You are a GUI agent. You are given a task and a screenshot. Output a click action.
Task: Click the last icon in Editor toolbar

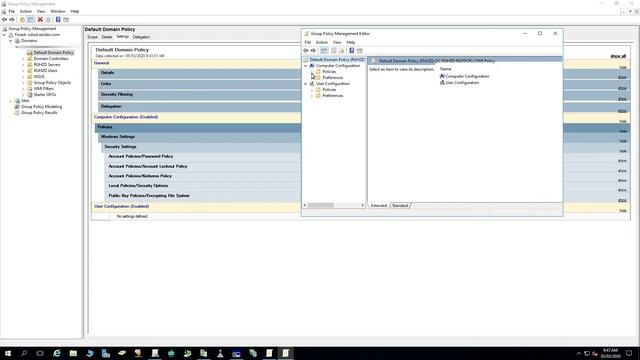pos(360,51)
